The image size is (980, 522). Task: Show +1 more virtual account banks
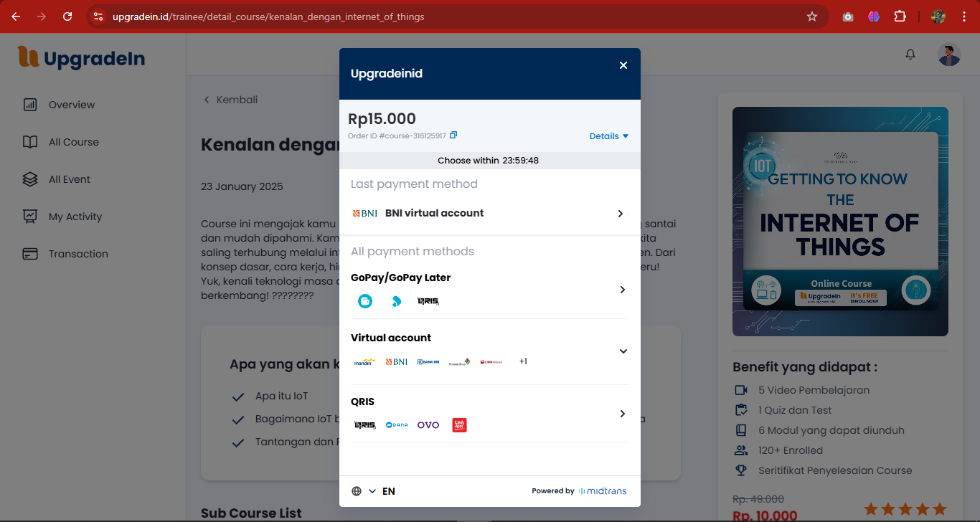523,361
